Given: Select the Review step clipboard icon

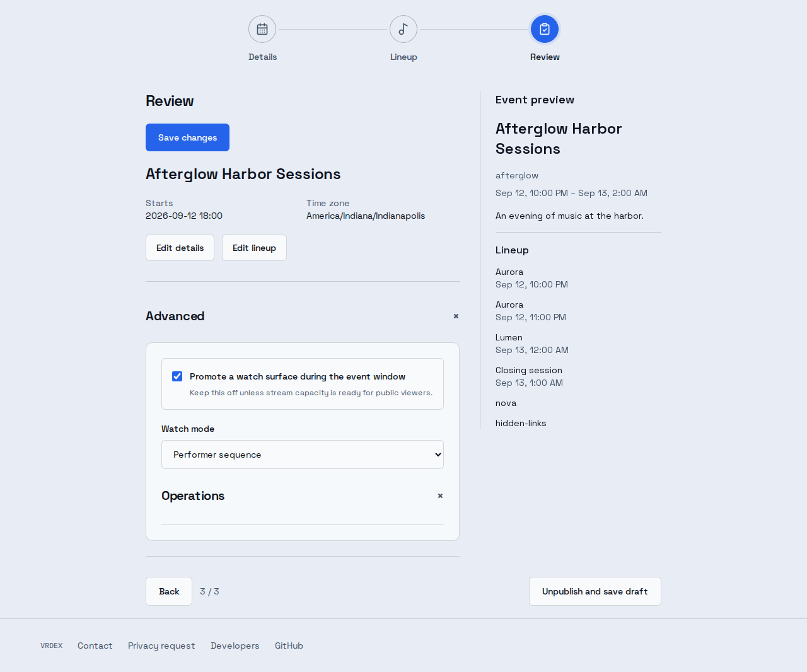Looking at the screenshot, I should coord(545,29).
